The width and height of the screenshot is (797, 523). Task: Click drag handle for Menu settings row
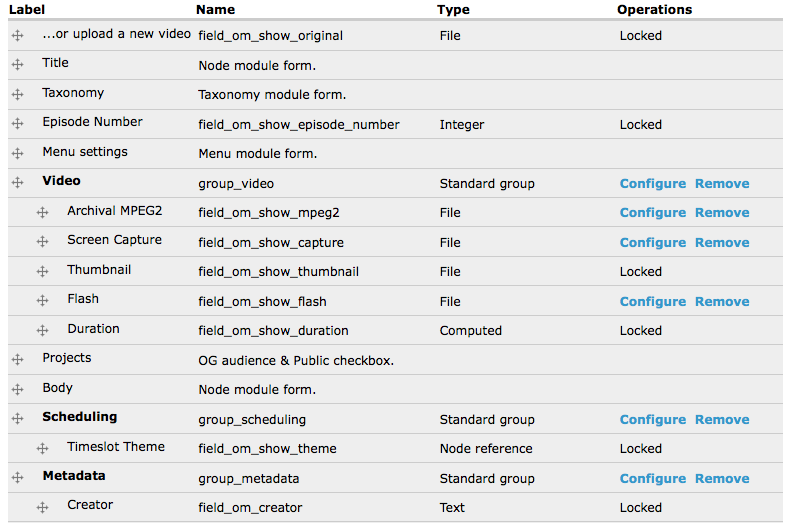[17, 153]
